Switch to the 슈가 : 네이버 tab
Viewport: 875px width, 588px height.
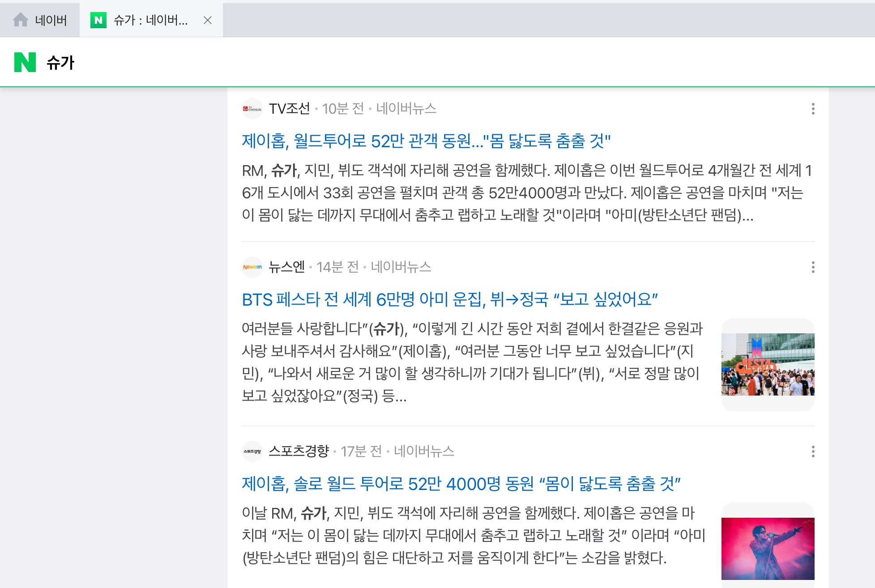click(x=151, y=20)
